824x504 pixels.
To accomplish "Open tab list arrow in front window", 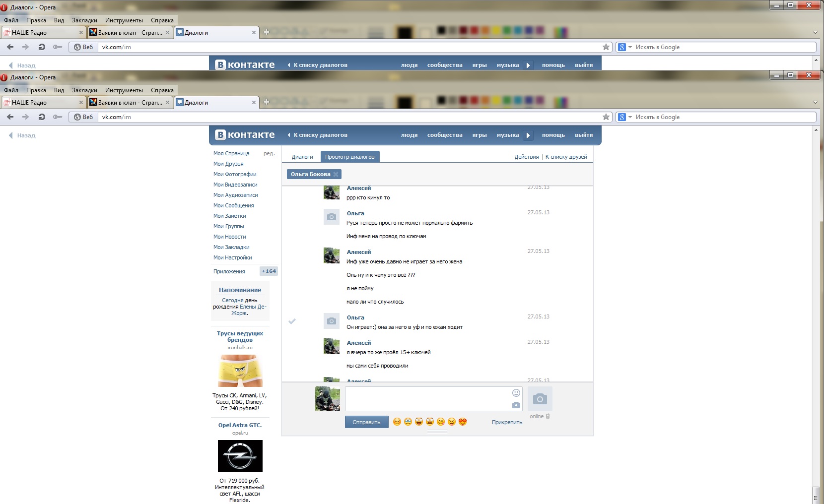I will [x=815, y=102].
